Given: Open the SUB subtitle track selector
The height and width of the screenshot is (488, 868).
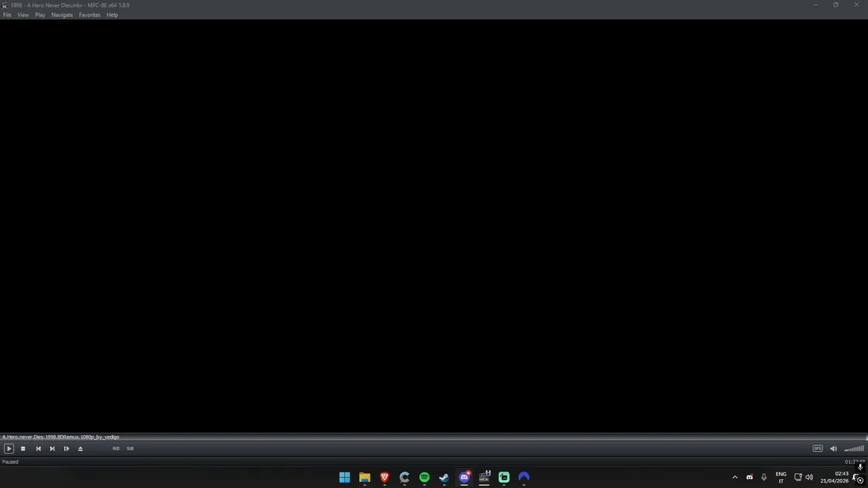Looking at the screenshot, I should 130,449.
